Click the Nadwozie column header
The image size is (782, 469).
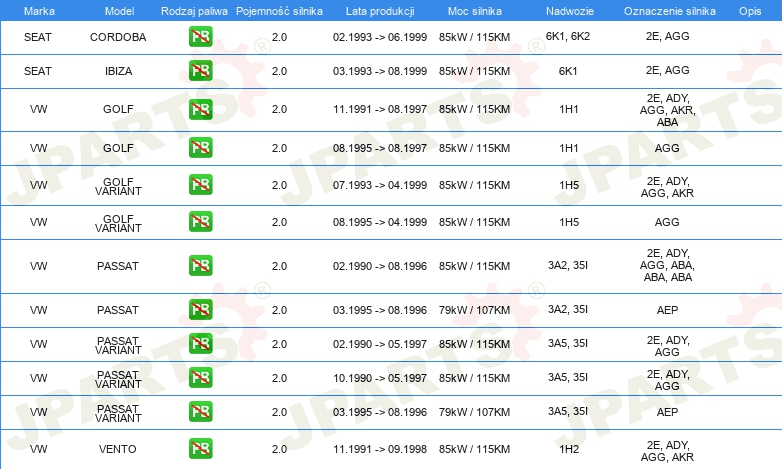pyautogui.click(x=570, y=11)
